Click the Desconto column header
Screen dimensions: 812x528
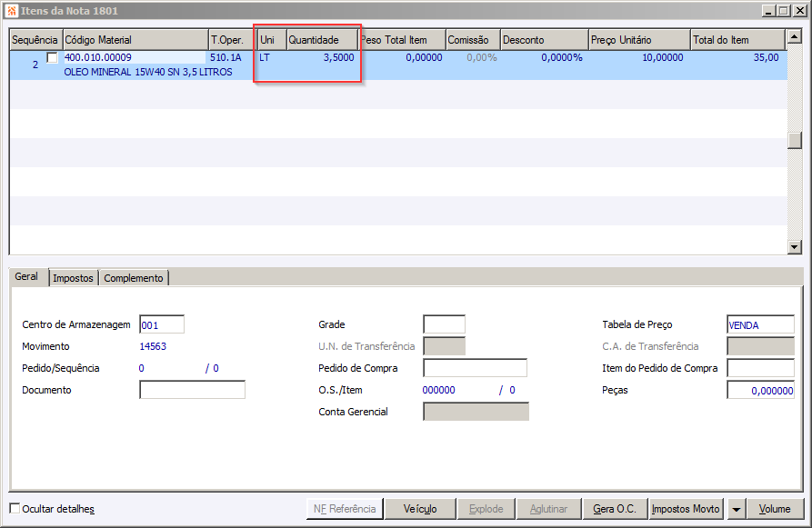[545, 40]
